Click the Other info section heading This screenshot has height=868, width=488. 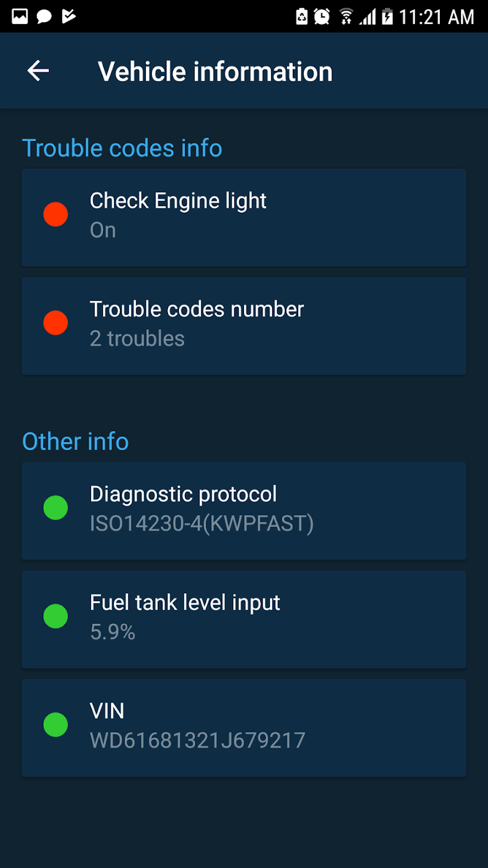pos(75,442)
